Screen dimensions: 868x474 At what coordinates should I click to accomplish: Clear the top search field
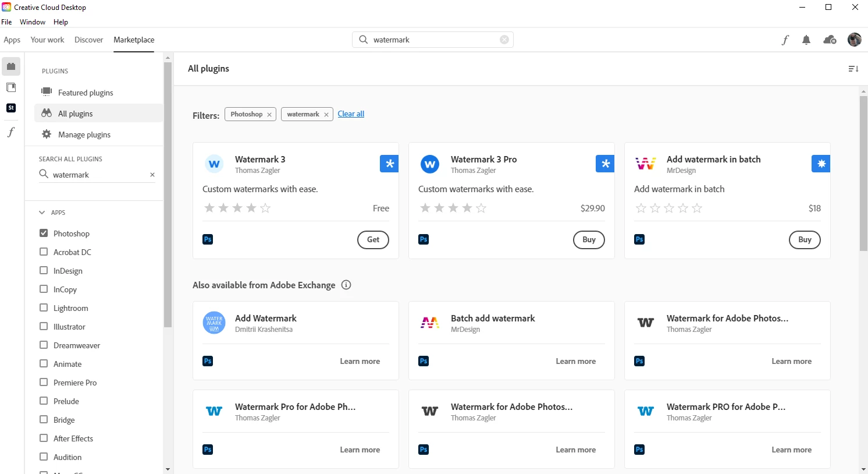click(x=504, y=40)
